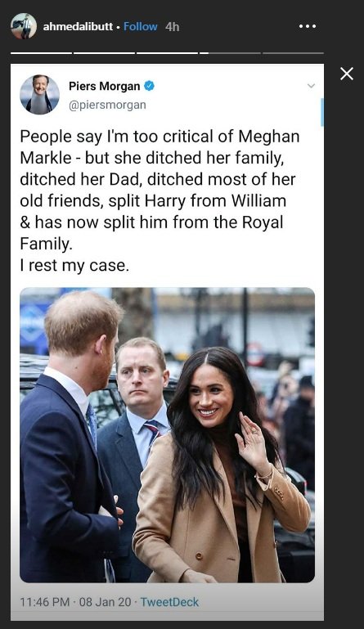This screenshot has height=629, width=364.
Task: Jump to the second story progress segment
Action: 105,53
